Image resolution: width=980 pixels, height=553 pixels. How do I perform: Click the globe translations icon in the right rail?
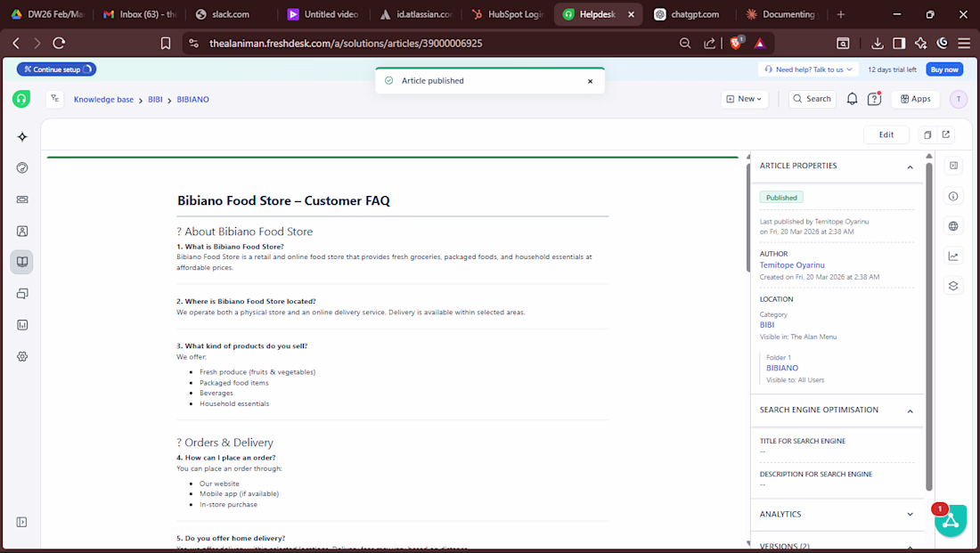[x=953, y=226]
